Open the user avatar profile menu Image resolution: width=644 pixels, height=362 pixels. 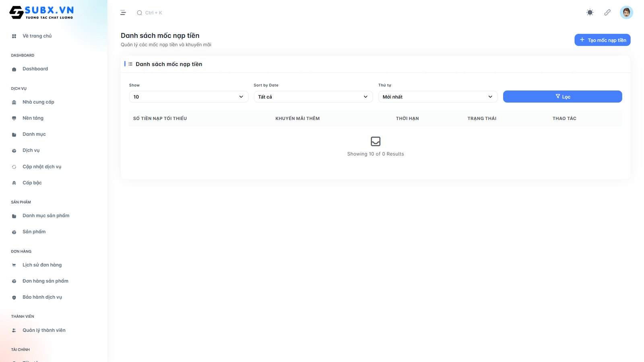tap(626, 12)
